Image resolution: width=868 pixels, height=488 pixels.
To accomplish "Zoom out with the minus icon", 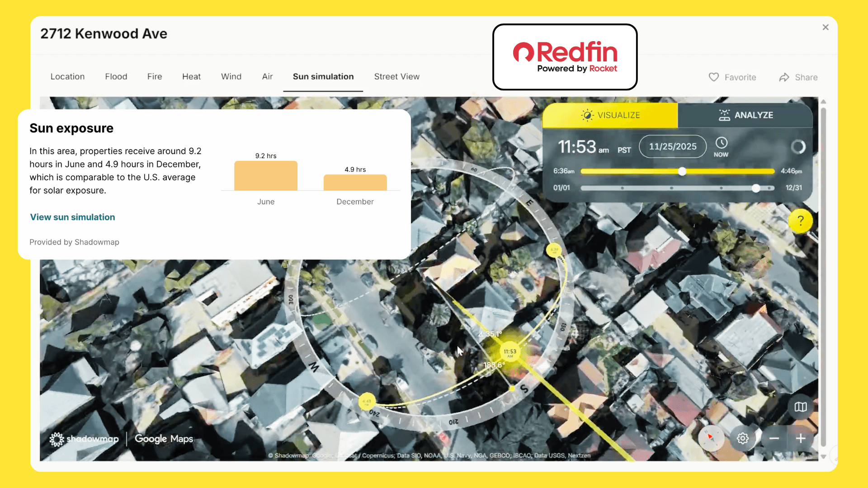I will tap(774, 438).
